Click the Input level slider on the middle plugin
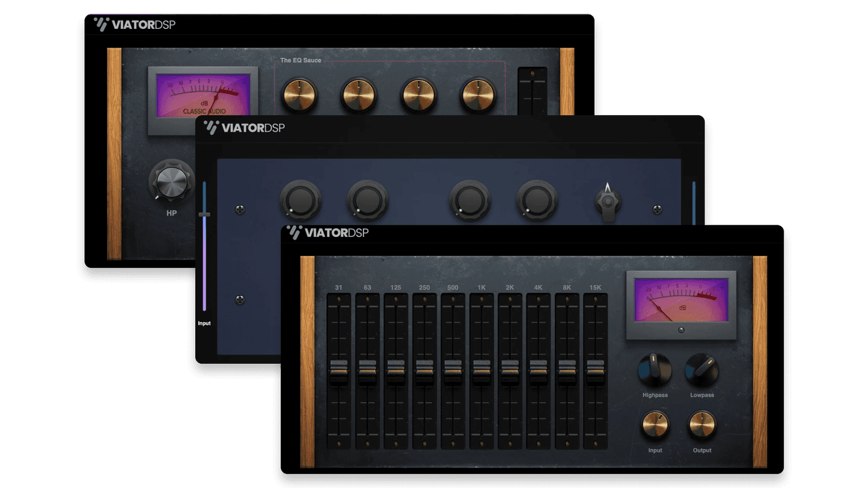 204,214
